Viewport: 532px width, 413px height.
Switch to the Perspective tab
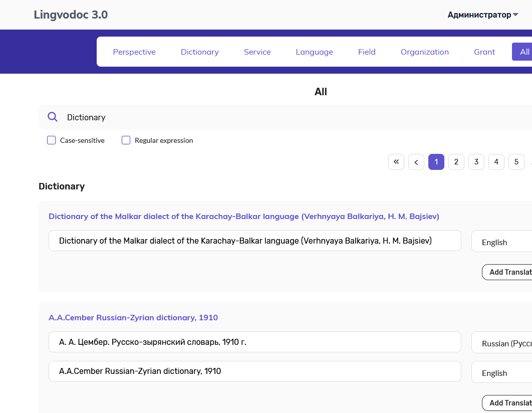point(134,52)
